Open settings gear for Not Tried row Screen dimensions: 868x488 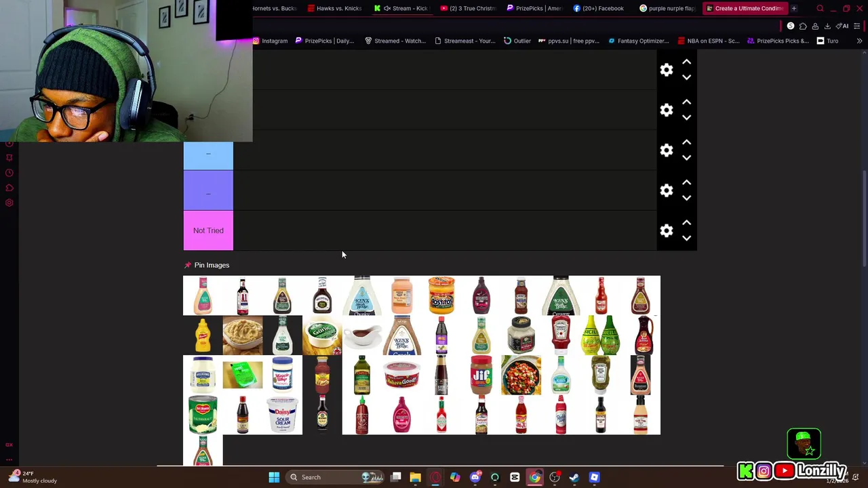[x=667, y=230]
